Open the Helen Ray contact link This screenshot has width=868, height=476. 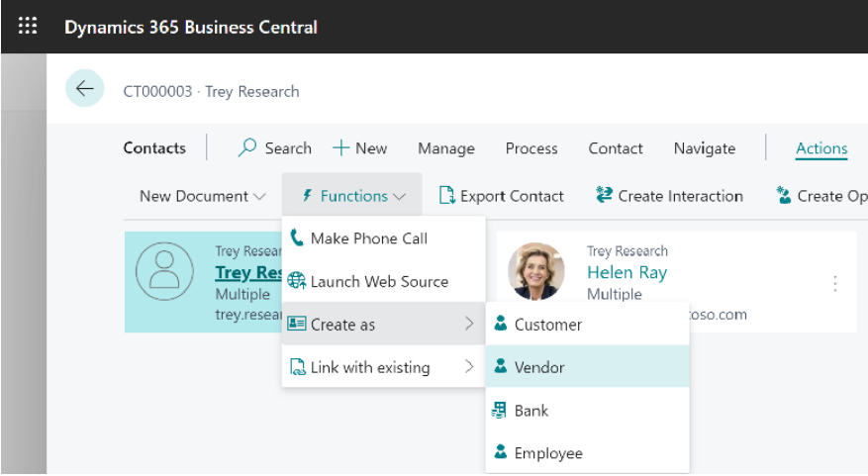[x=627, y=272]
